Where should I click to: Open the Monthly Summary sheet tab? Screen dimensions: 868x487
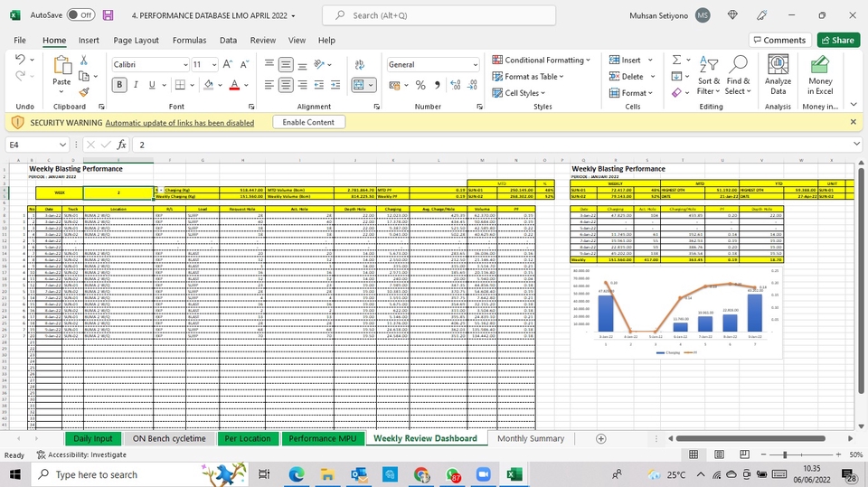point(531,438)
